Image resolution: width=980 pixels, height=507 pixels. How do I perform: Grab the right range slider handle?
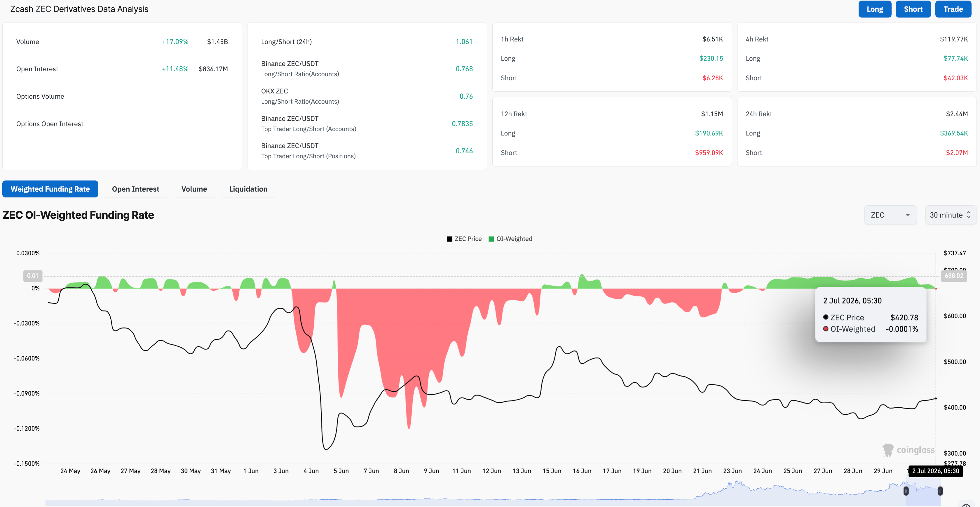pyautogui.click(x=940, y=491)
